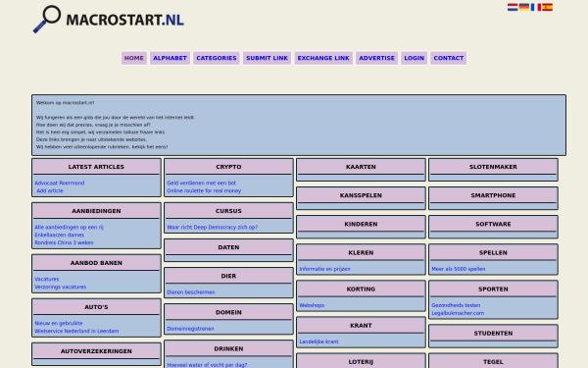The width and height of the screenshot is (588, 368).
Task: Click the AUTO'S category heading
Action: pyautogui.click(x=96, y=307)
